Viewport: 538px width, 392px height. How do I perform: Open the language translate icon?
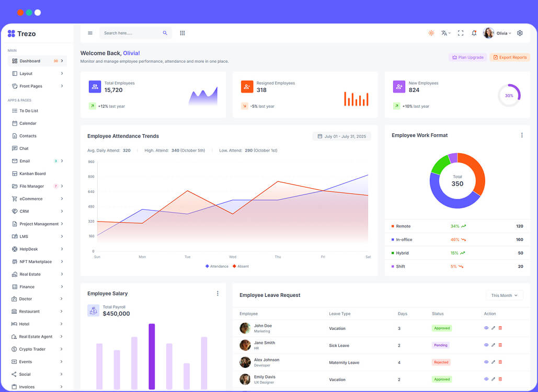point(445,33)
